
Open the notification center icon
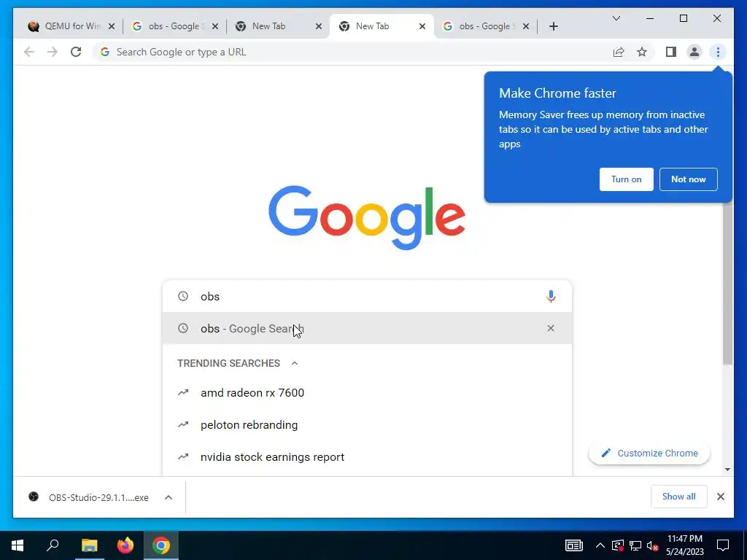723,545
